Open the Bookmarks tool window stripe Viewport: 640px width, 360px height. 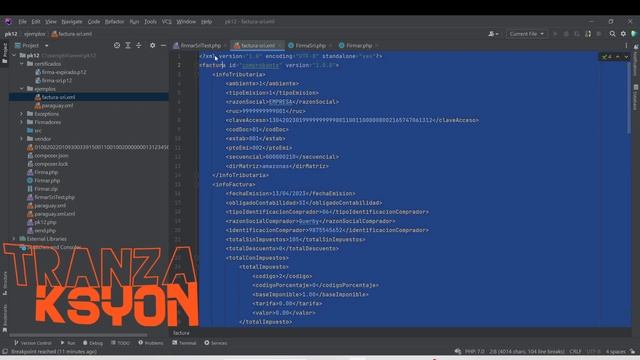pos(5,318)
